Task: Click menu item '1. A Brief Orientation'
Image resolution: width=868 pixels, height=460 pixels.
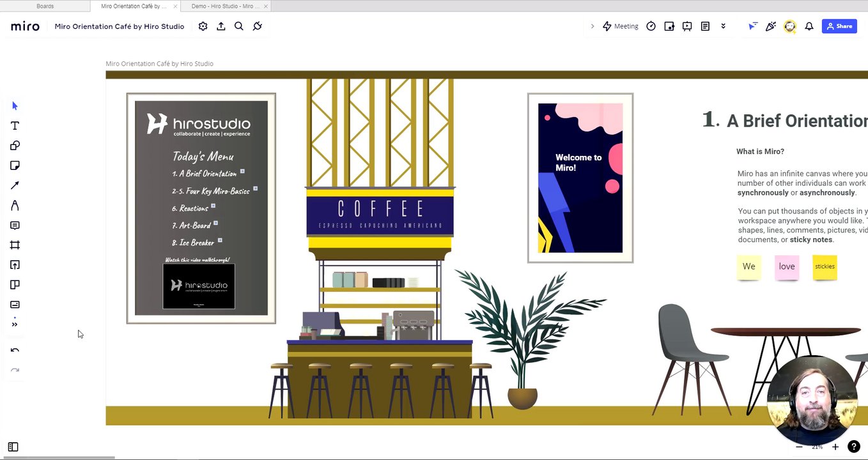Action: pyautogui.click(x=204, y=174)
